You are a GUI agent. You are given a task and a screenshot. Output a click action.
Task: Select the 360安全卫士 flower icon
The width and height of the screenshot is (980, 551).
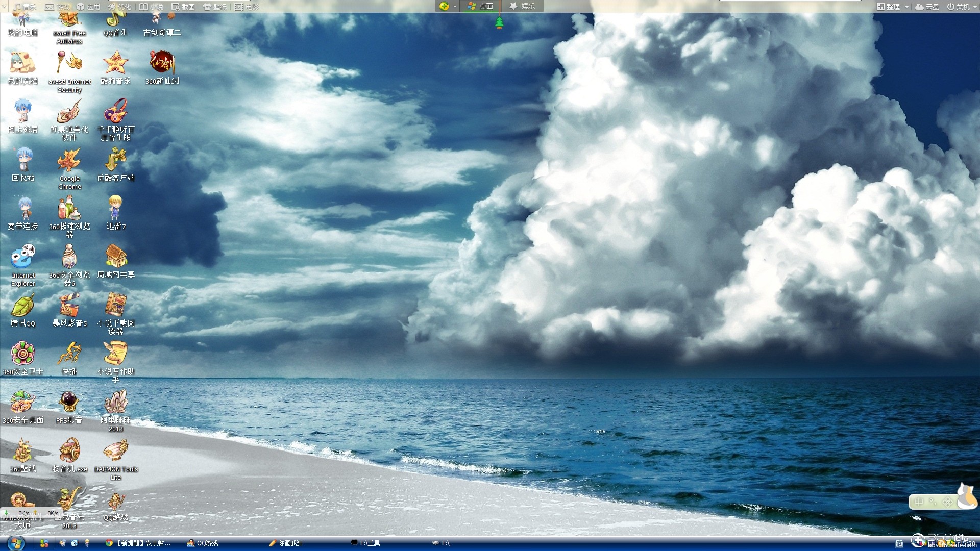pyautogui.click(x=23, y=358)
